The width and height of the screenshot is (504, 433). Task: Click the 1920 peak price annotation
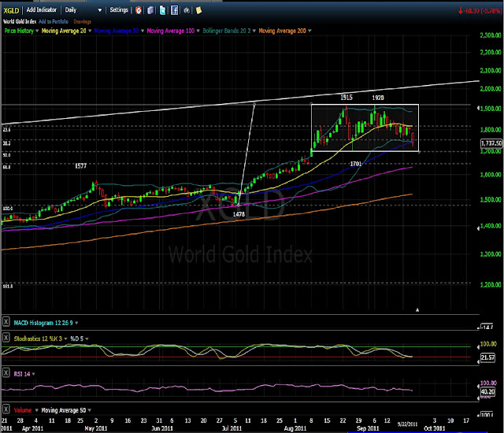tap(378, 98)
